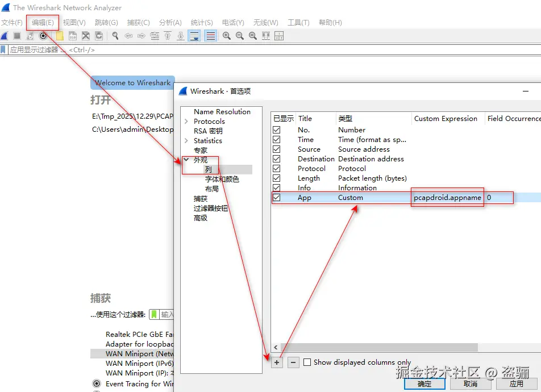Remove selected column with minus button

(x=293, y=362)
